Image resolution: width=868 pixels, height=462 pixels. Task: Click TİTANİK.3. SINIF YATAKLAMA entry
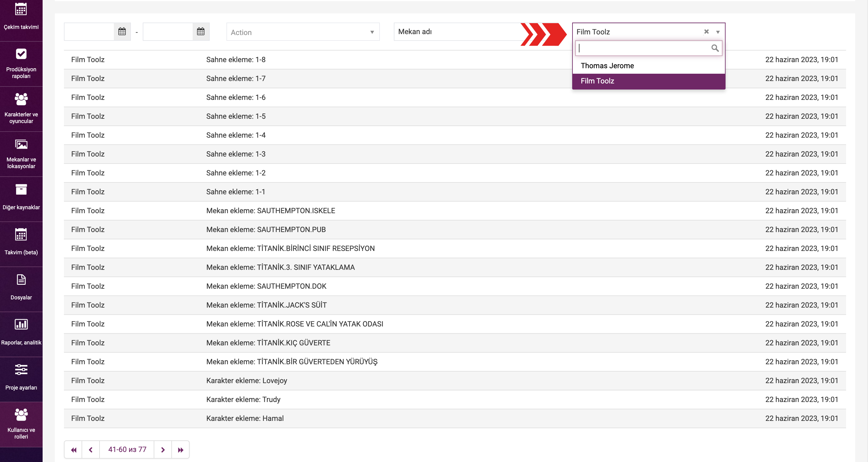coord(280,267)
